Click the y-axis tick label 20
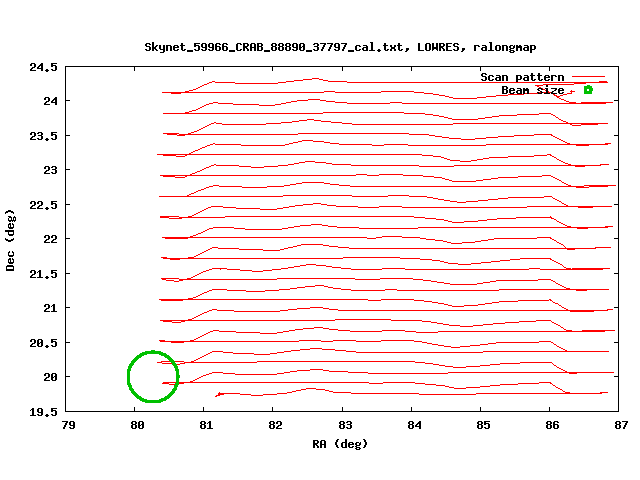Image resolution: width=640 pixels, height=480 pixels. pos(50,377)
